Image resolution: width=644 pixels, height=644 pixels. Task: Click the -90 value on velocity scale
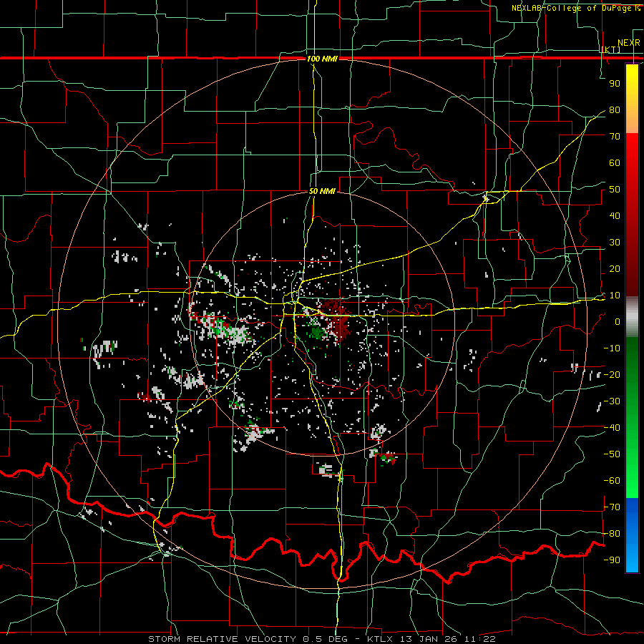612,560
